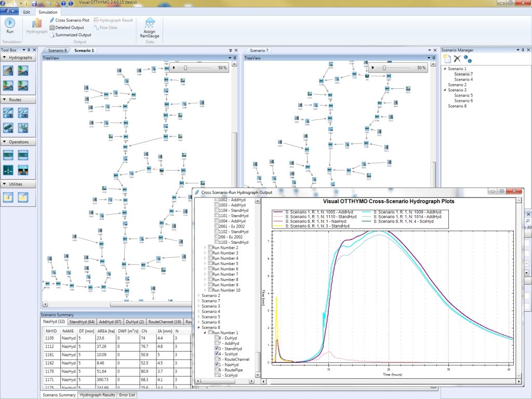Screen dimensions: 532x399
Task: Uncheck the 4 - ScsHyd checkbox
Action: [217, 353]
